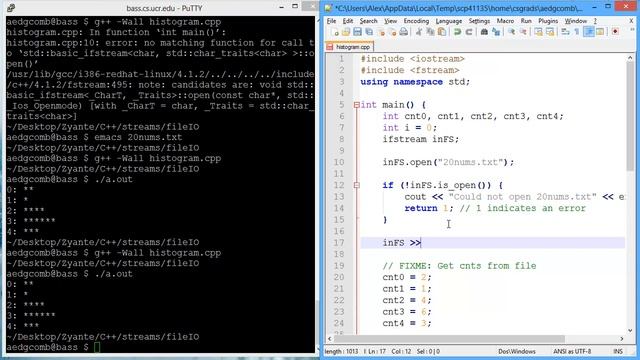This screenshot has height=360, width=640.
Task: Click horizontal scrollbar left arrow
Action: coord(330,339)
